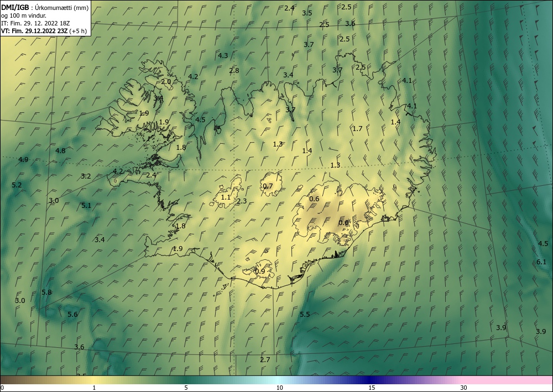
Task: Select the 4.5 value directly above 6.1
Action: (543, 244)
